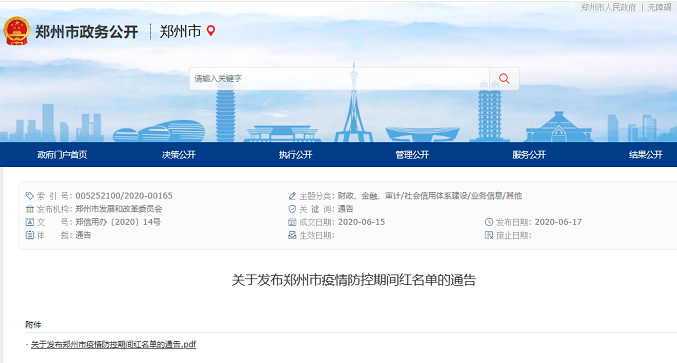The image size is (677, 363).
Task: Open the 郑州市人民政府 top link
Action: tap(608, 7)
